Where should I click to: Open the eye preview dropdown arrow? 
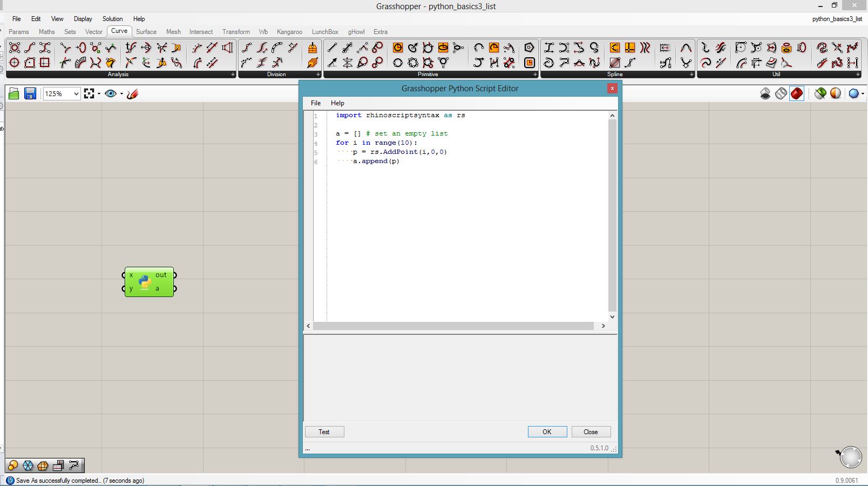pos(121,94)
